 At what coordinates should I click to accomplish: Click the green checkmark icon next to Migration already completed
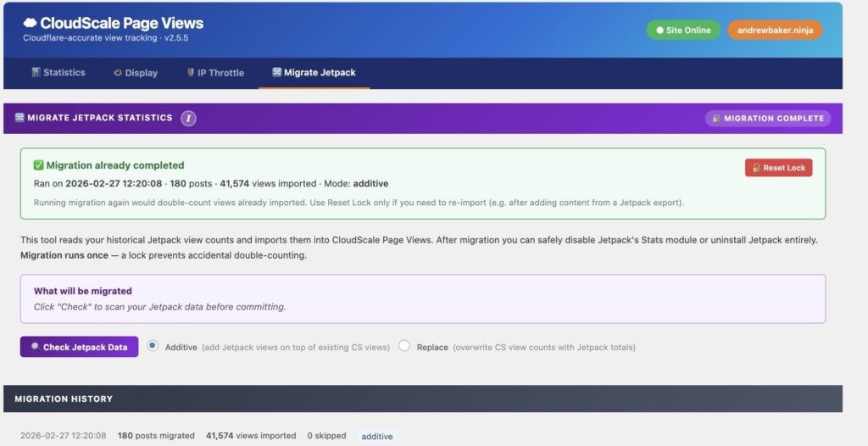38,165
